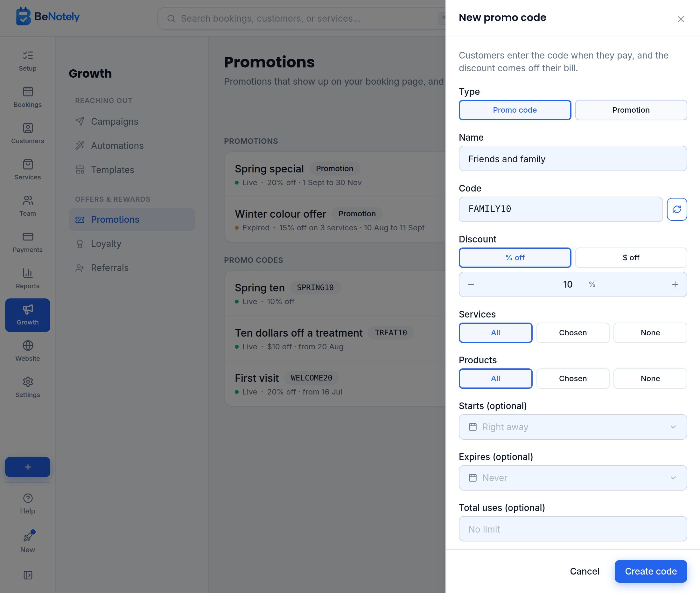This screenshot has width=700, height=593.
Task: Set Products to All
Action: coord(496,379)
